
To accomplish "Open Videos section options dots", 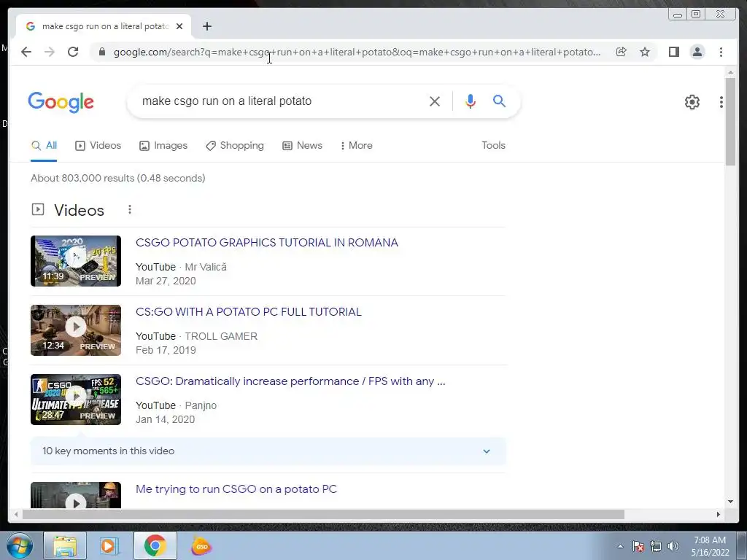I will [130, 209].
